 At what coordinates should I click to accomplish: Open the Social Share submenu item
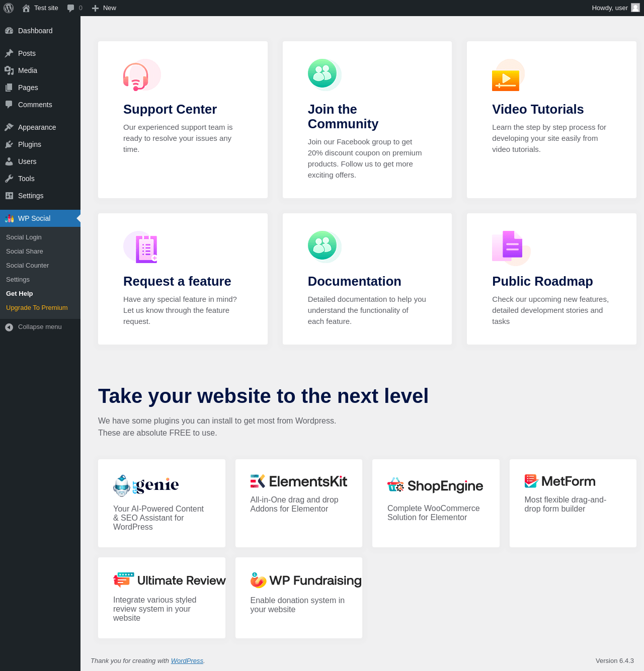25,251
